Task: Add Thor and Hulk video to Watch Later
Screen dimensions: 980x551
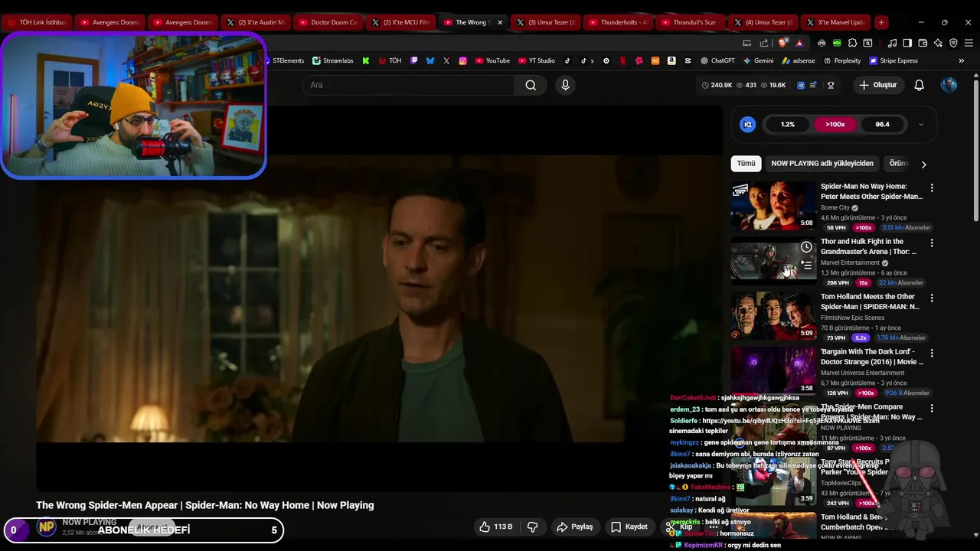Action: pyautogui.click(x=806, y=247)
